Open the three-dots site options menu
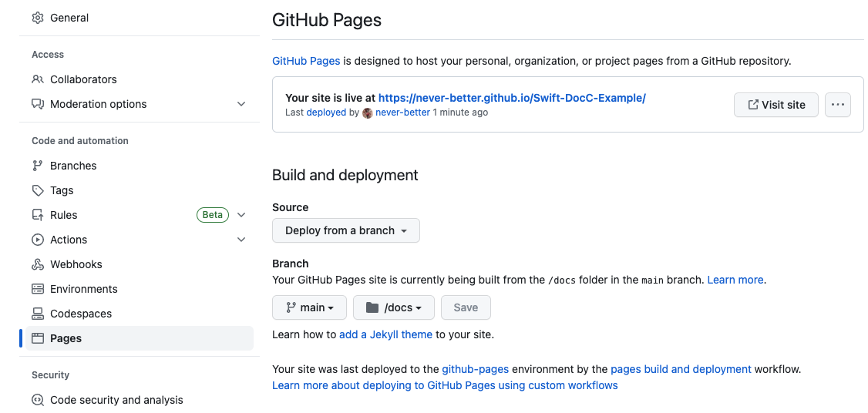 coord(838,105)
